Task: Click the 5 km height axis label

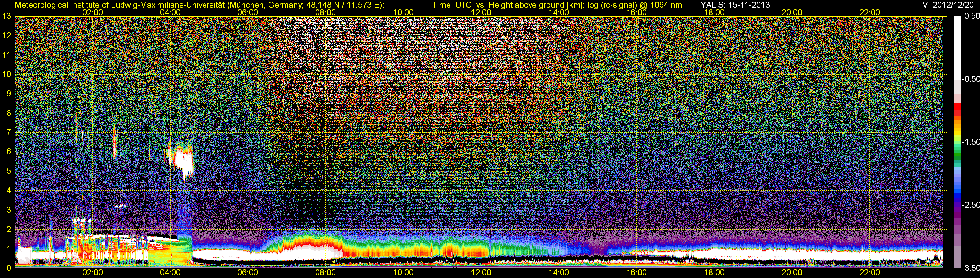Action: 9,171
